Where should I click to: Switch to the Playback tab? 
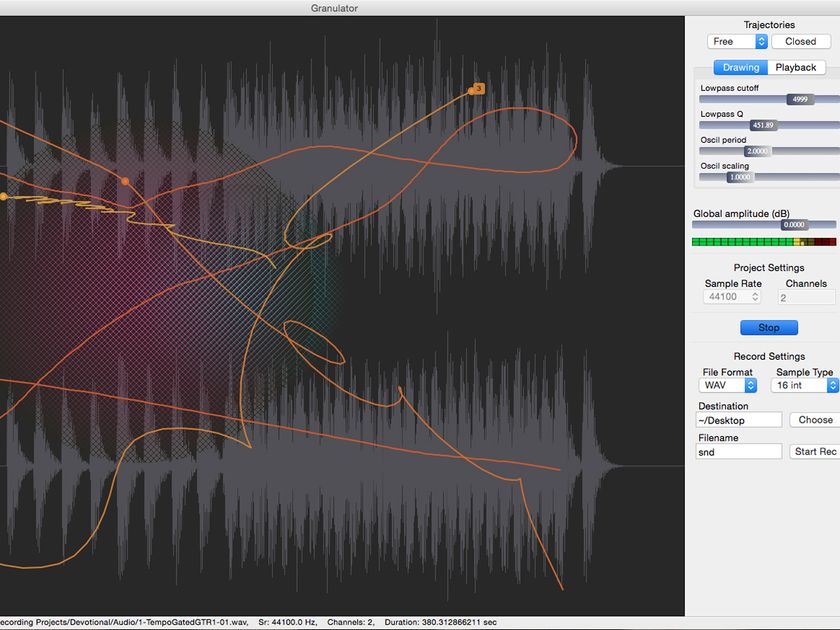[x=795, y=66]
